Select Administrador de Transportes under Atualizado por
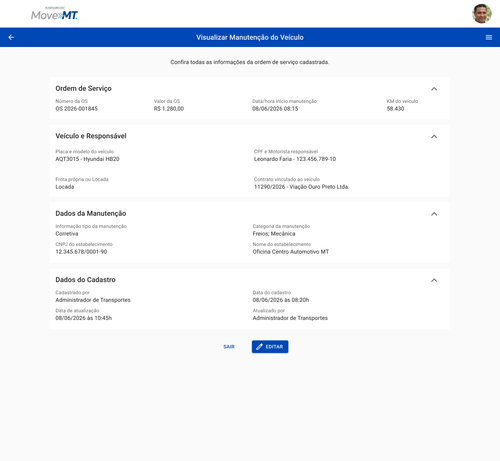 290,318
